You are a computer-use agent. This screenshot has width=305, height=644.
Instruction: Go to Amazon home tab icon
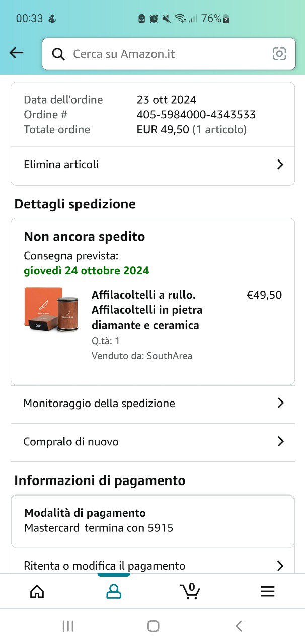click(37, 591)
